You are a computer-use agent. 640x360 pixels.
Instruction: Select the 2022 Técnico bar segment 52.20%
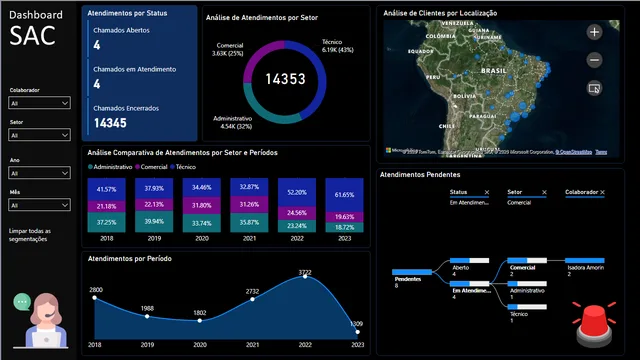[x=297, y=192]
